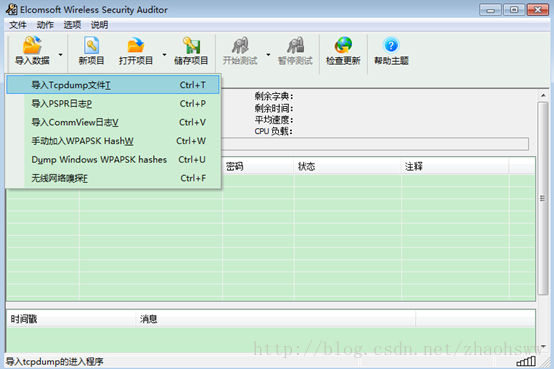Open Help Topics (帮助主题) icon

click(391, 51)
